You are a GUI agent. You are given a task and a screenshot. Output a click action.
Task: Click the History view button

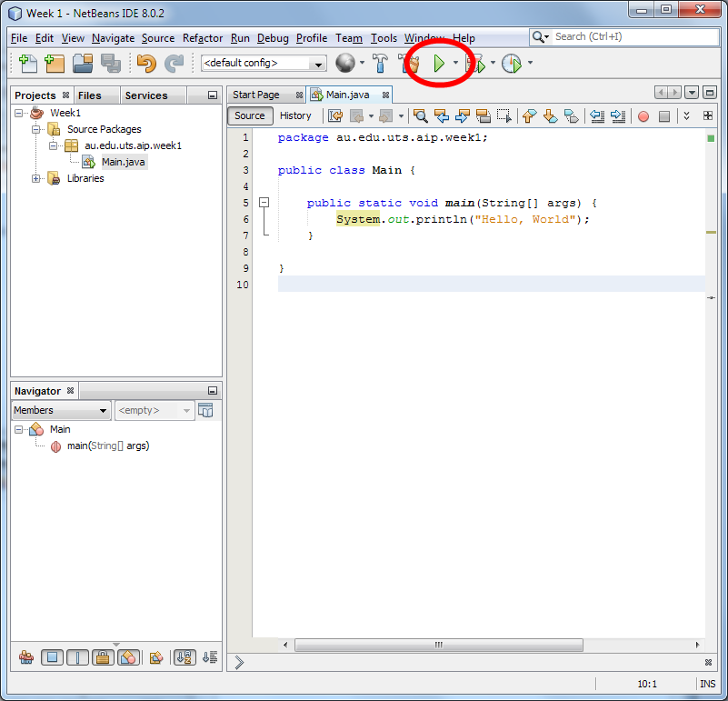295,115
